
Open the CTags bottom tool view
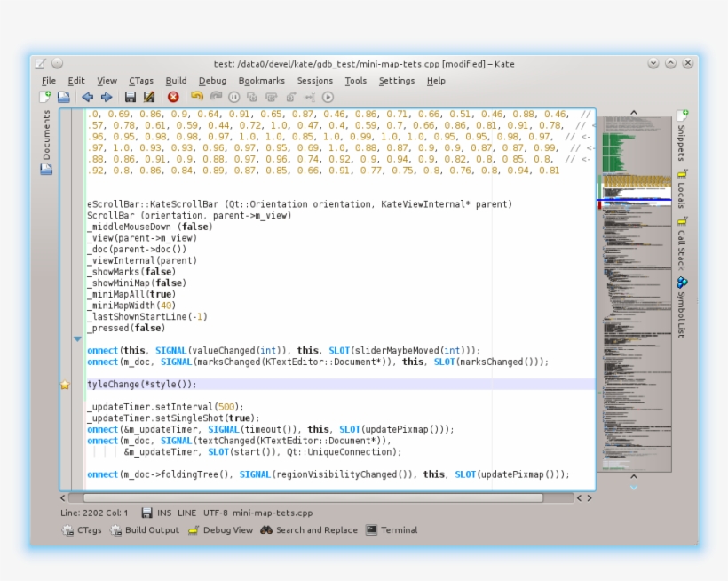pyautogui.click(x=82, y=529)
